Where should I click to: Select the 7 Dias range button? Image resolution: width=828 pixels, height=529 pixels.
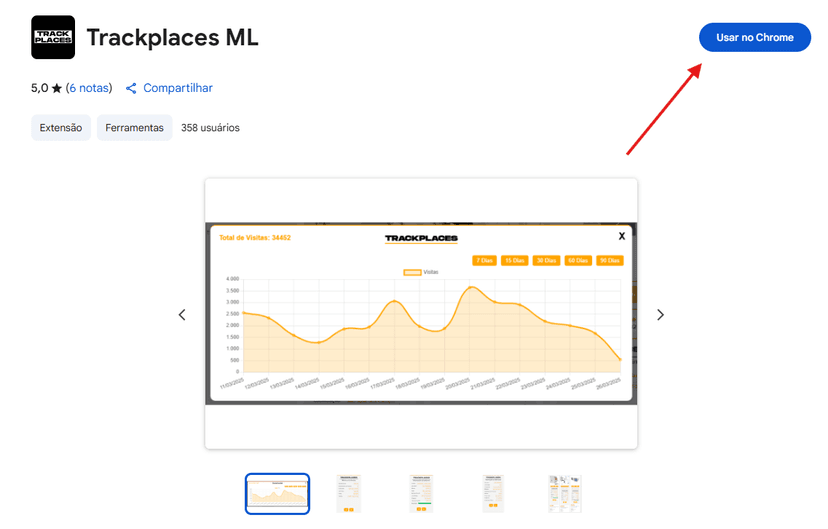(x=484, y=260)
